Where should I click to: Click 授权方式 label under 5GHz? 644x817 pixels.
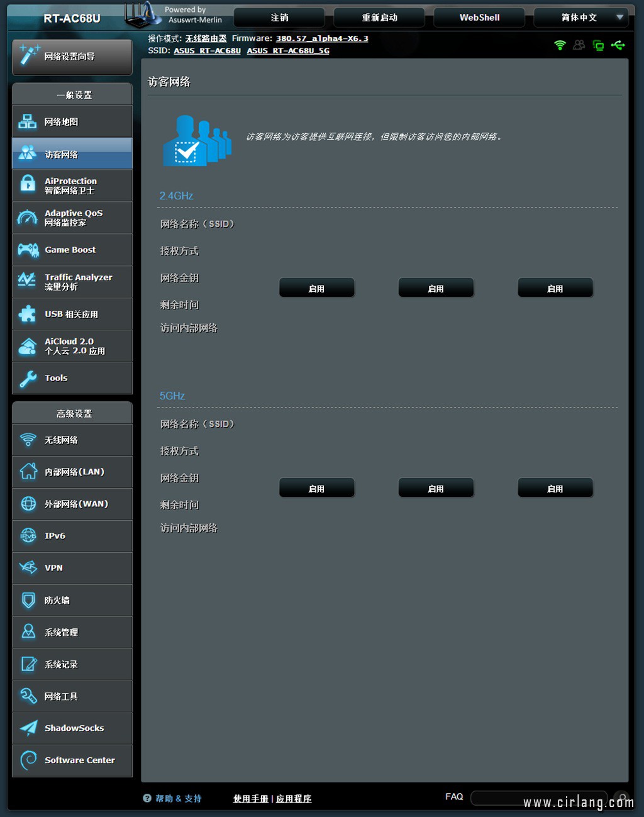pyautogui.click(x=179, y=451)
